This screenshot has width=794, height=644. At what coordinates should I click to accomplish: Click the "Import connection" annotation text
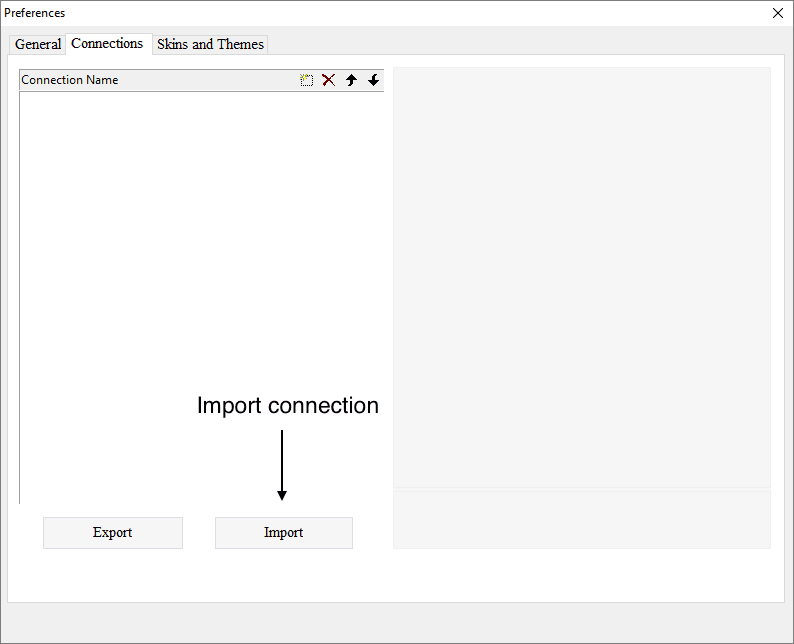tap(288, 406)
